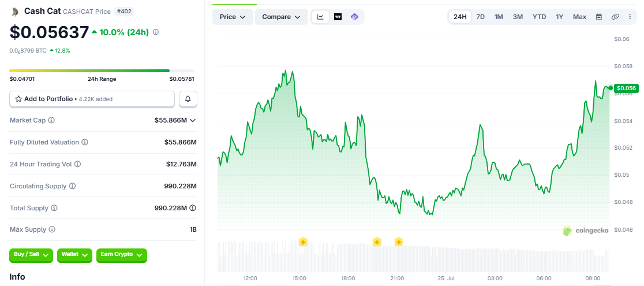
Task: Open the Price dropdown
Action: 233,17
